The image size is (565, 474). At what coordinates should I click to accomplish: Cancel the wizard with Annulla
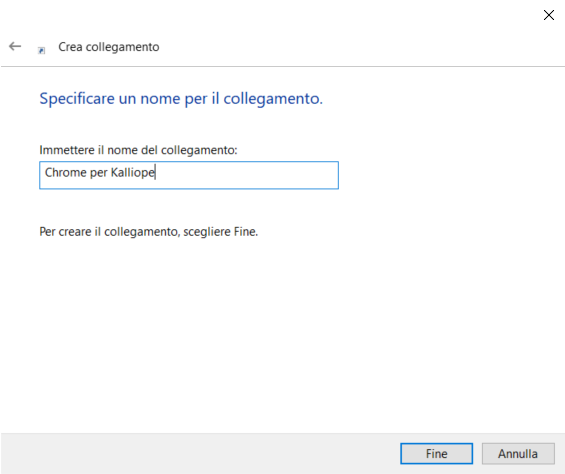518,453
